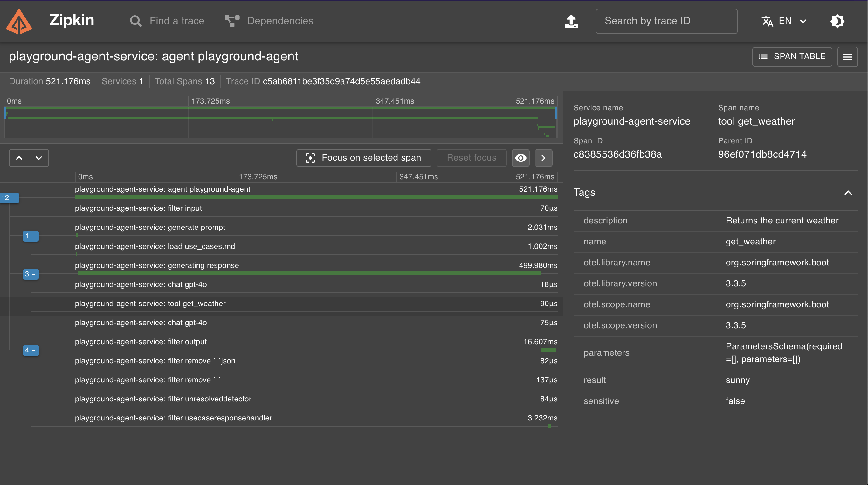Select previous span with up chevron
Image resolution: width=868 pixels, height=485 pixels.
coord(19,158)
